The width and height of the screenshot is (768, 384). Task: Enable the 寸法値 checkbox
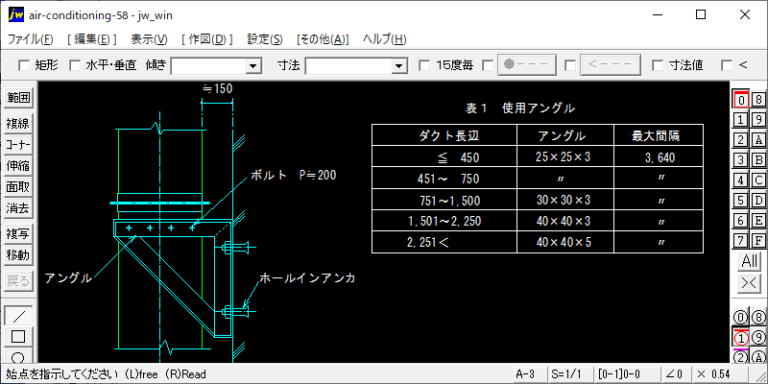tap(658, 65)
